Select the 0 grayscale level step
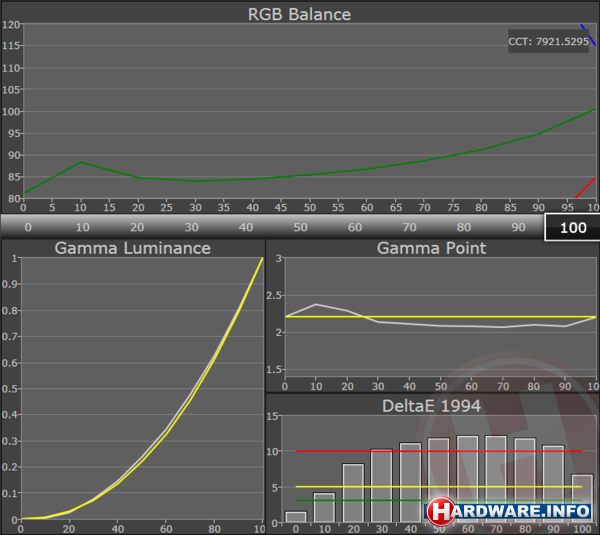Image resolution: width=600 pixels, height=535 pixels. 27,227
